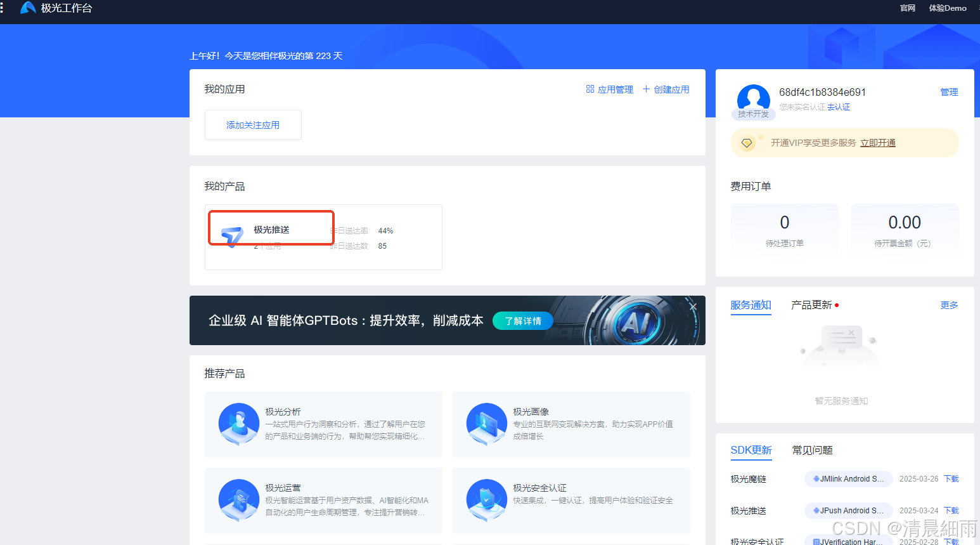This screenshot has height=545, width=980.
Task: Click the JMlink Android SDK tag
Action: pyautogui.click(x=849, y=479)
